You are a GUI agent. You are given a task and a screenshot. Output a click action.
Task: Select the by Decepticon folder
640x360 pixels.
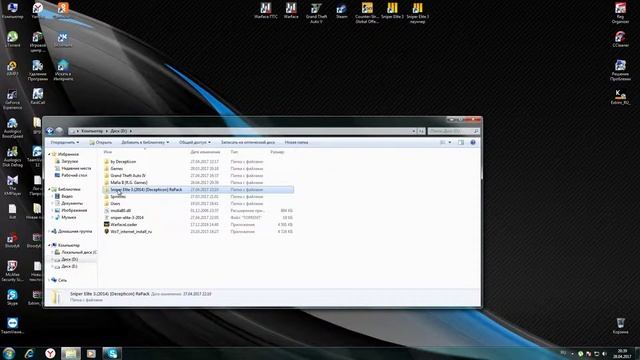tap(198, 162)
